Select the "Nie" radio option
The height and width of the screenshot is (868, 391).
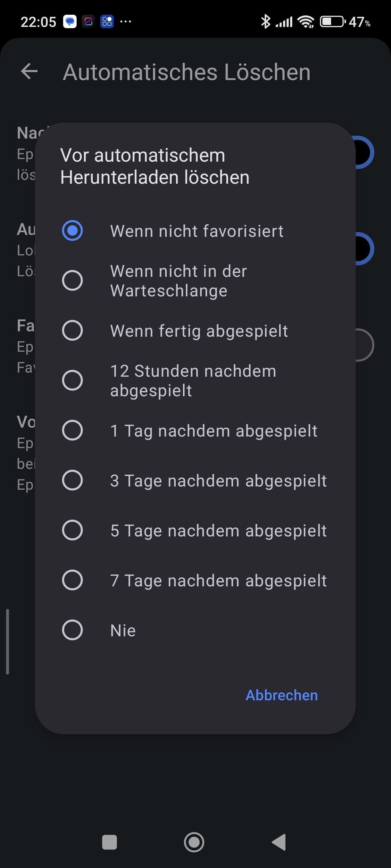[x=72, y=630]
